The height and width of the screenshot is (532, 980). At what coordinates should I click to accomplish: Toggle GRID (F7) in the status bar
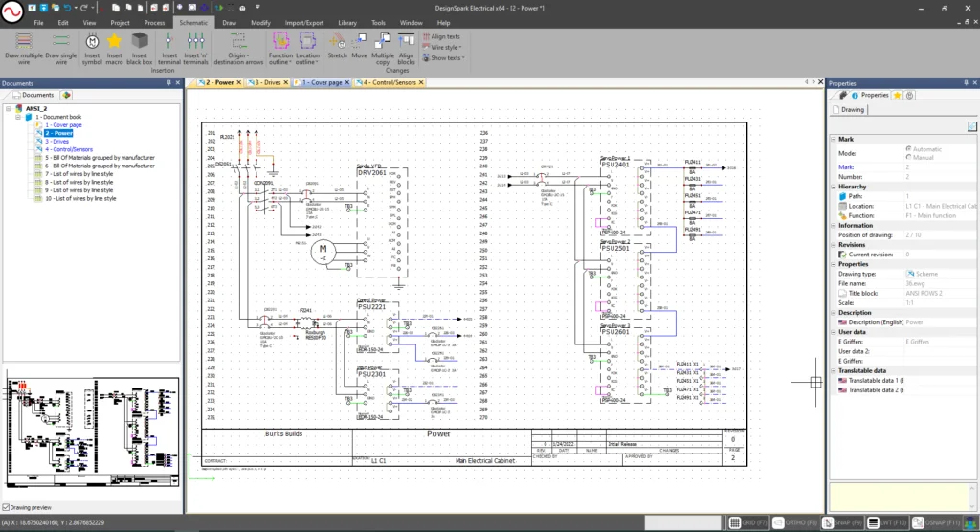coord(747,522)
